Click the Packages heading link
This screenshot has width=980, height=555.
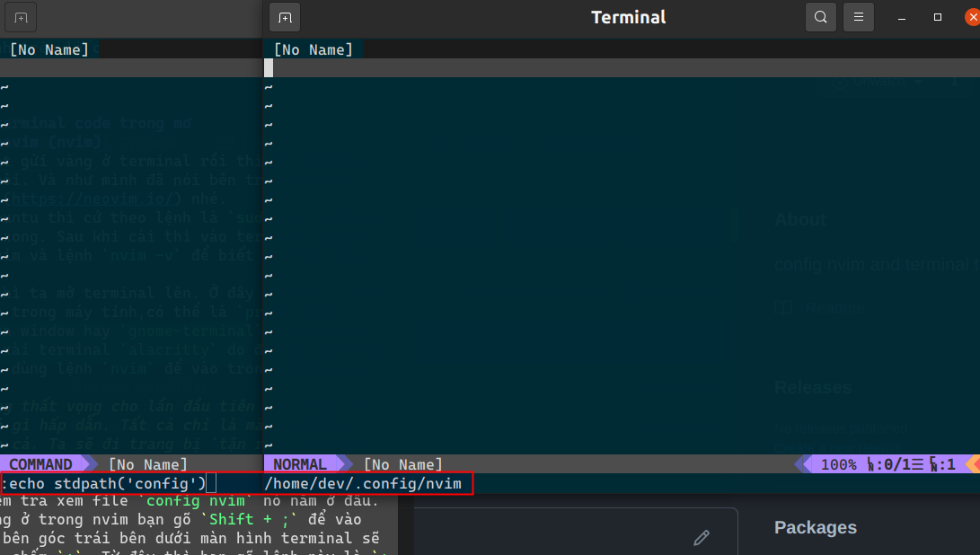(815, 527)
